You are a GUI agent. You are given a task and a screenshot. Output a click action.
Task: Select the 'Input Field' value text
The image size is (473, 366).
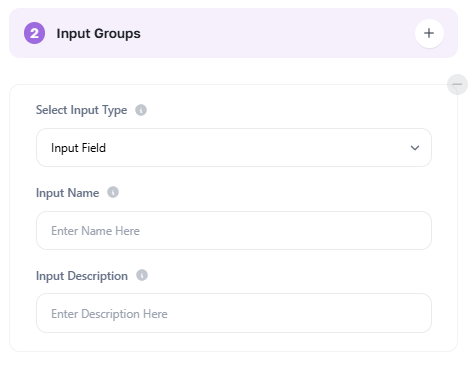point(78,148)
